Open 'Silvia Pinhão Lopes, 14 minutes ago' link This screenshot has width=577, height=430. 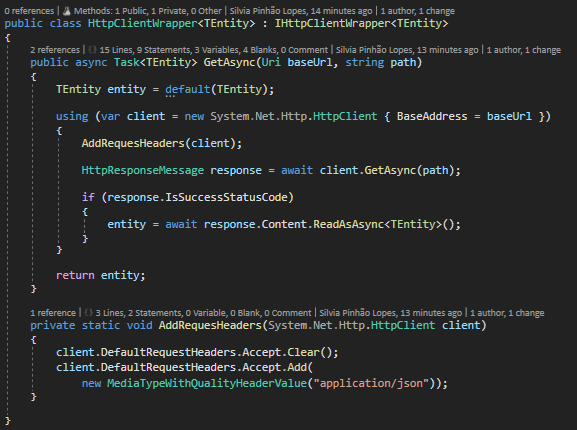(x=301, y=11)
